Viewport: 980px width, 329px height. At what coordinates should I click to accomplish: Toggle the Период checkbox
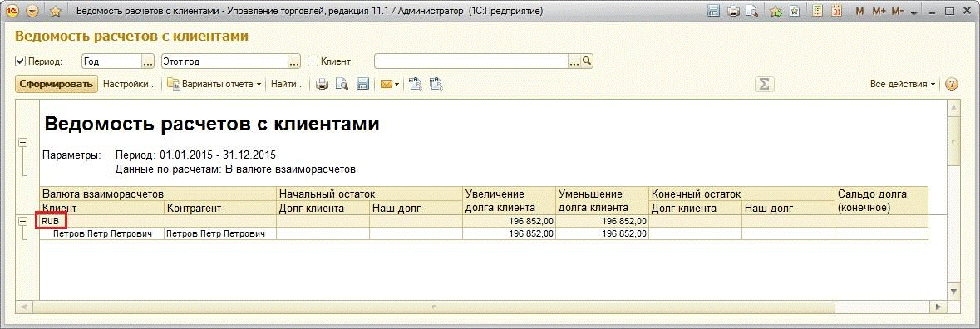(x=21, y=61)
